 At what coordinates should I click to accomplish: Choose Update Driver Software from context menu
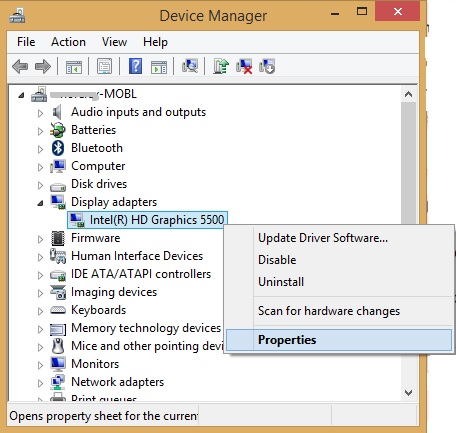tap(339, 238)
